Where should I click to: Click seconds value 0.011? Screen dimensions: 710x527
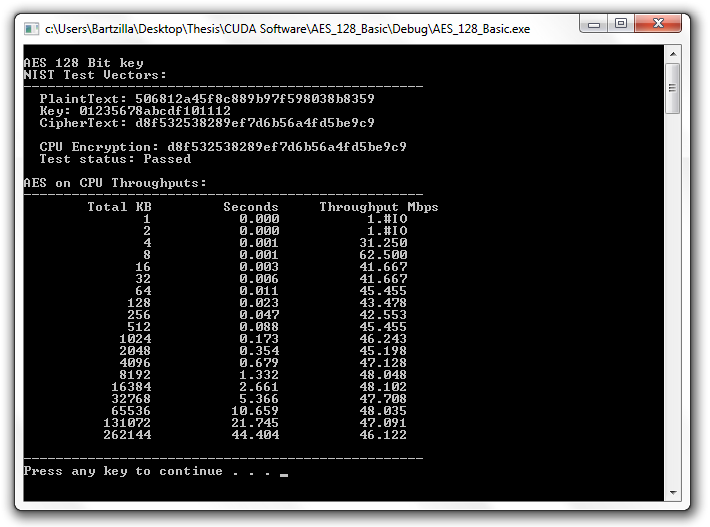(259, 291)
